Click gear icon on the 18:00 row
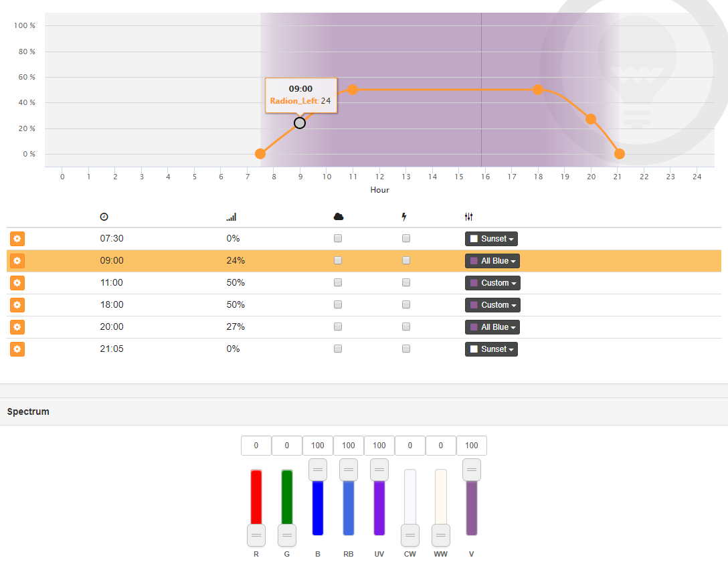 [x=17, y=305]
